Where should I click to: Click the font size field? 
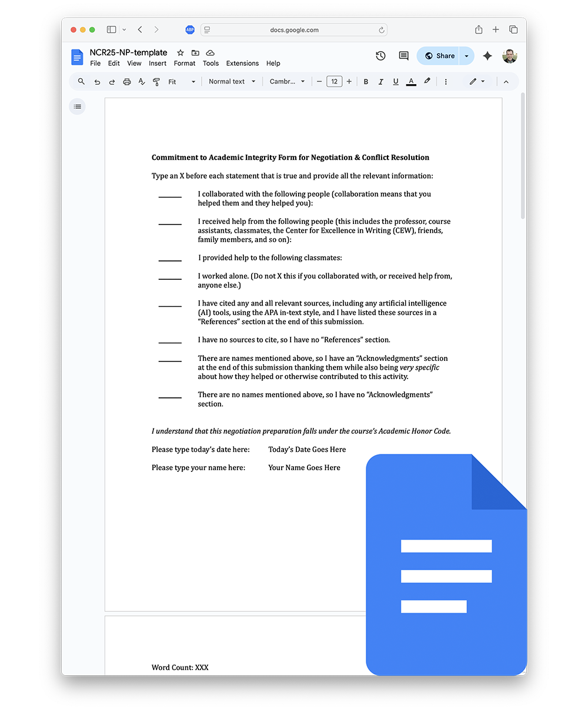[334, 82]
